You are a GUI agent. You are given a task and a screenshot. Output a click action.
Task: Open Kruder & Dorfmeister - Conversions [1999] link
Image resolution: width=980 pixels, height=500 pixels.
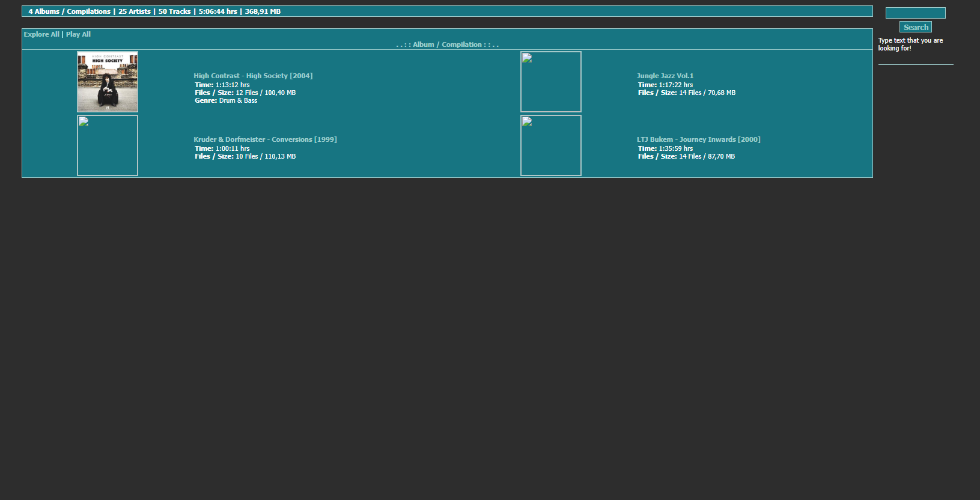(x=265, y=139)
